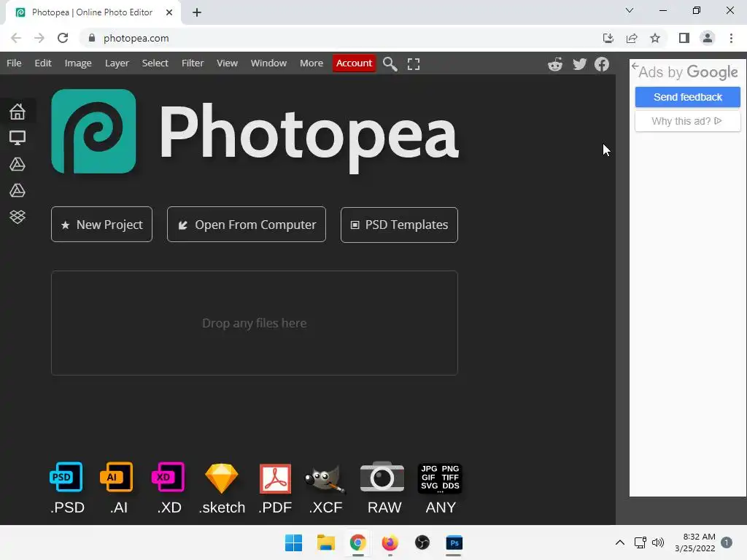Click the .AI format icon
Viewport: 747px width, 560px height.
click(x=117, y=477)
